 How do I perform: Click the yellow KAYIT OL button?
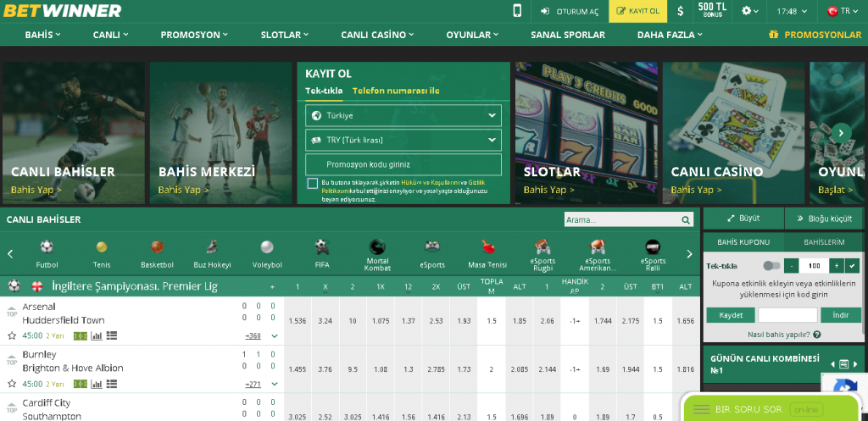coord(637,11)
